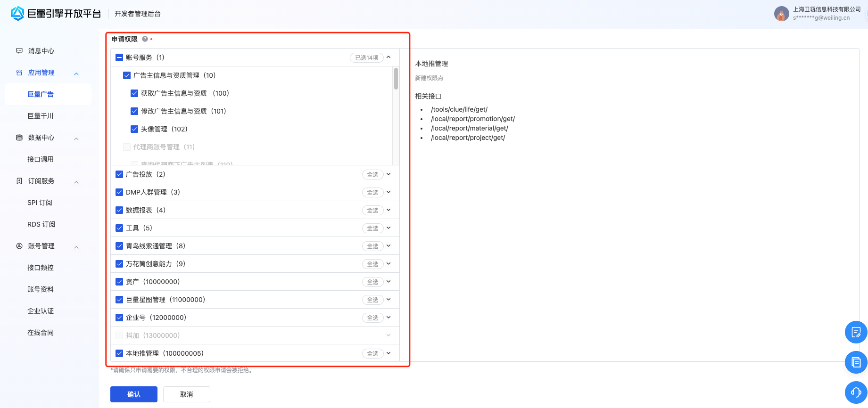Expand the DMP人群管理 section chevron
Image resolution: width=868 pixels, height=408 pixels.
click(389, 192)
